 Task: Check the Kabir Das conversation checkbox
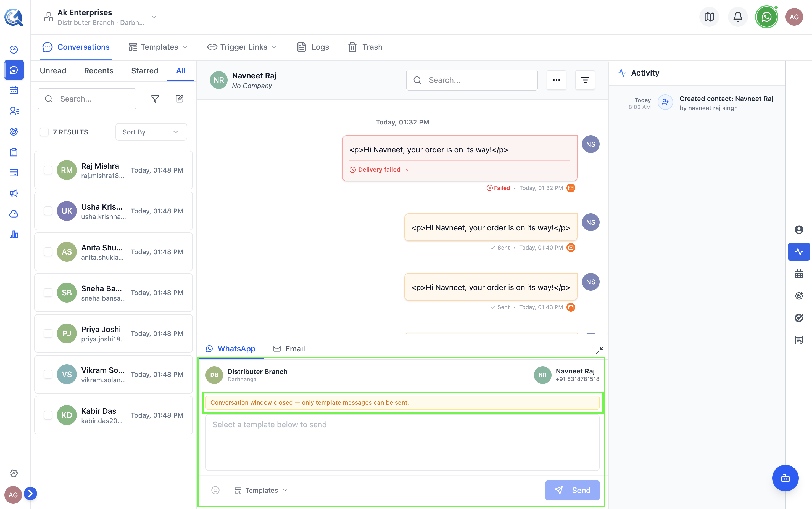(48, 415)
